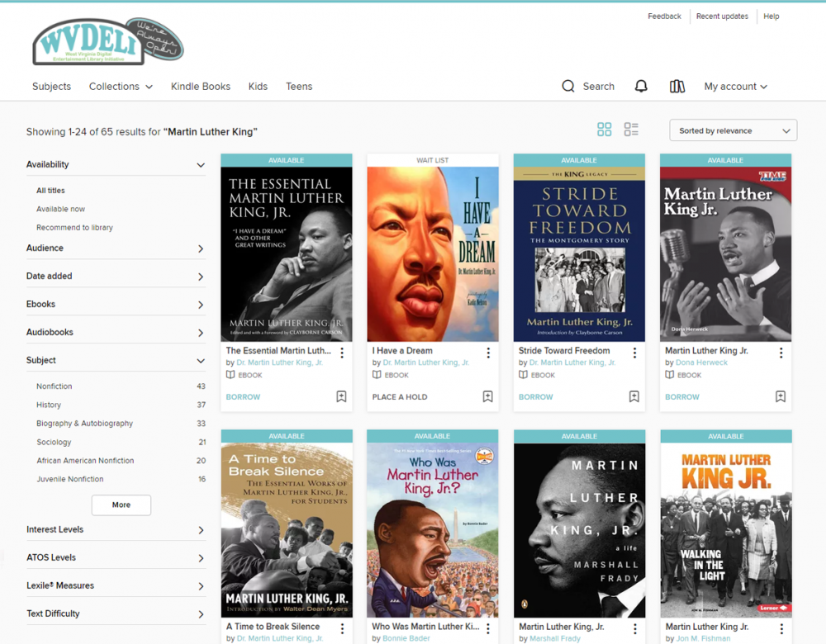Open the Kids section
The width and height of the screenshot is (826, 644).
pos(258,87)
